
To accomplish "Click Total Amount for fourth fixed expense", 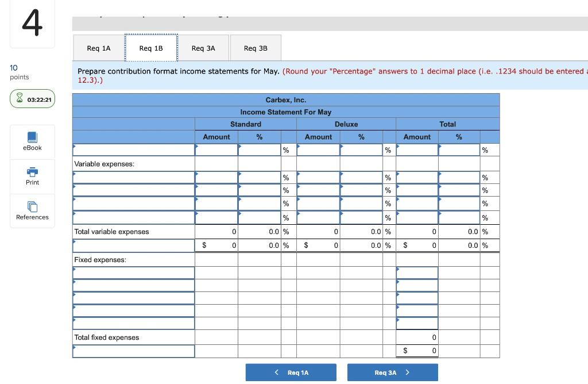I will tap(417, 310).
